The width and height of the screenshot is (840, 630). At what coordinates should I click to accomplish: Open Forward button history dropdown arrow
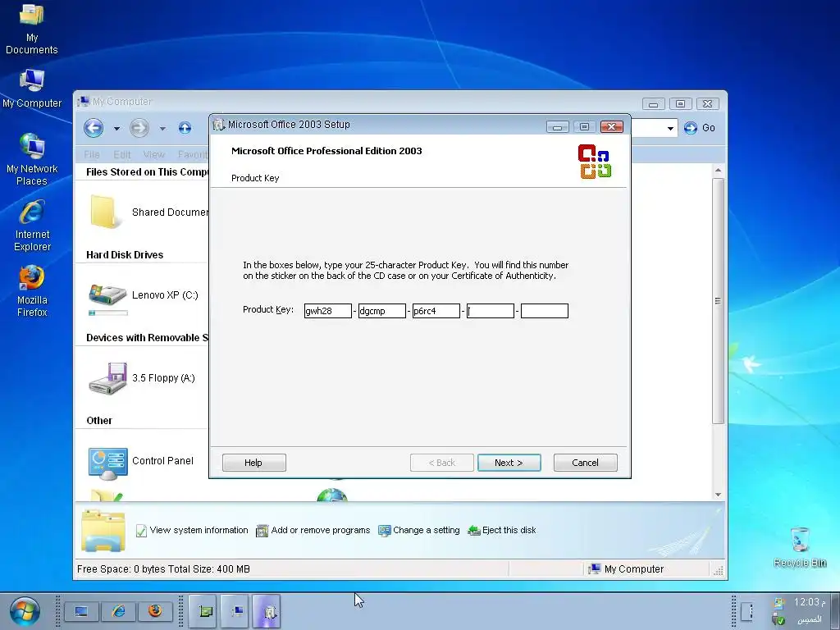162,129
